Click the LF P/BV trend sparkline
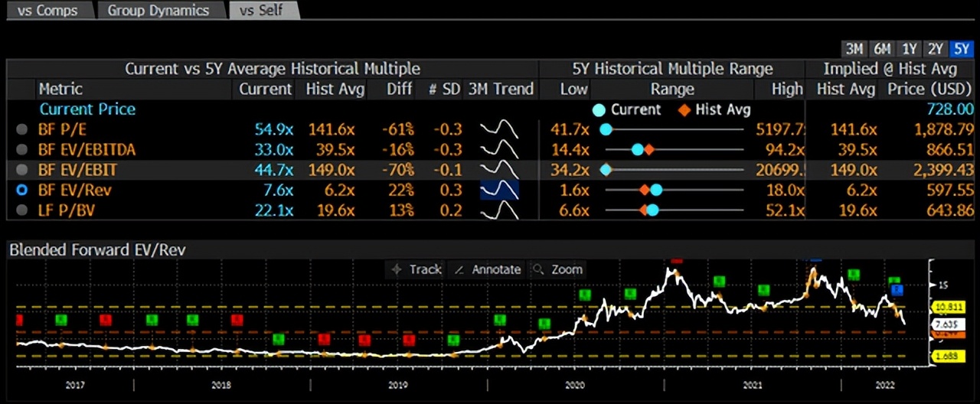This screenshot has height=404, width=980. pyautogui.click(x=499, y=210)
